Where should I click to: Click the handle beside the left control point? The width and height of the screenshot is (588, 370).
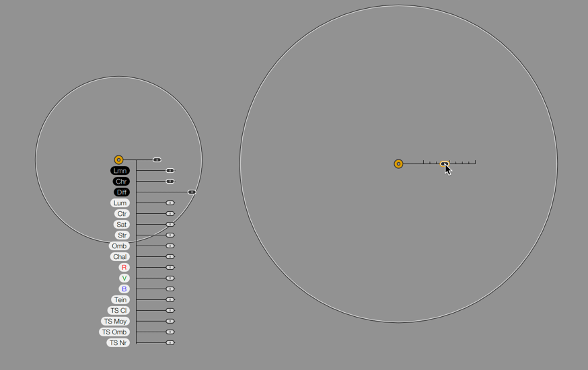[157, 159]
